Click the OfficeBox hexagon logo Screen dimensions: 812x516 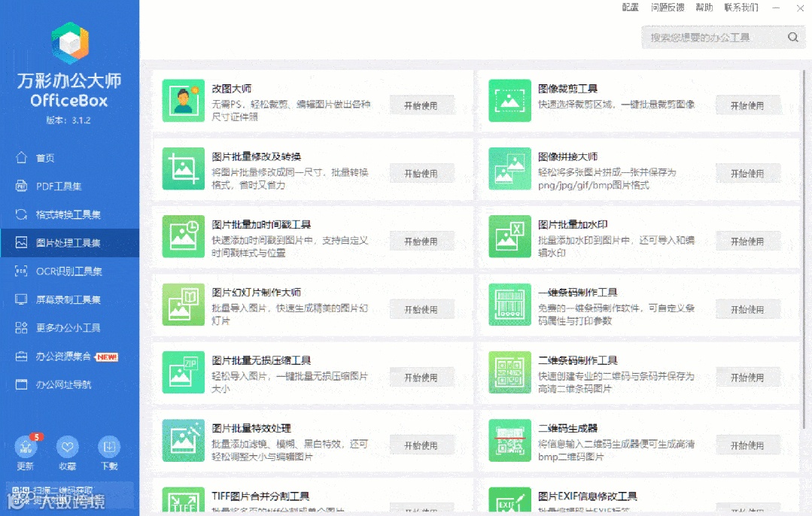tap(70, 43)
